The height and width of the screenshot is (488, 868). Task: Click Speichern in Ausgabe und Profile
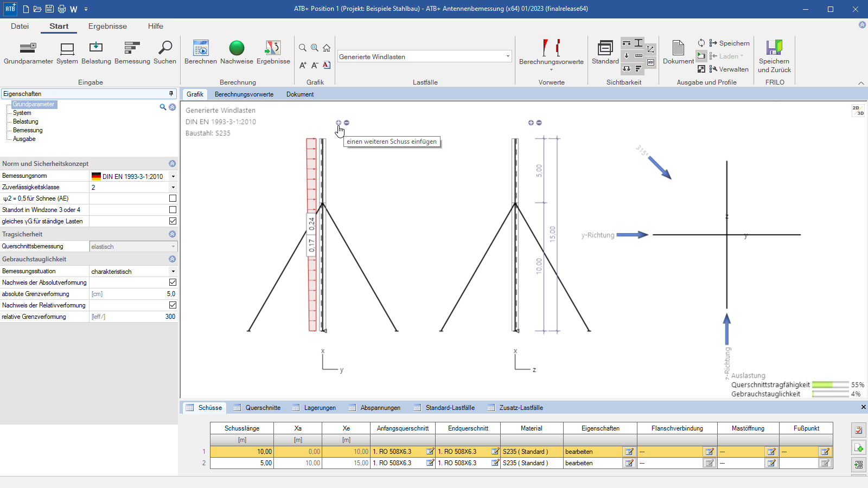tap(729, 43)
